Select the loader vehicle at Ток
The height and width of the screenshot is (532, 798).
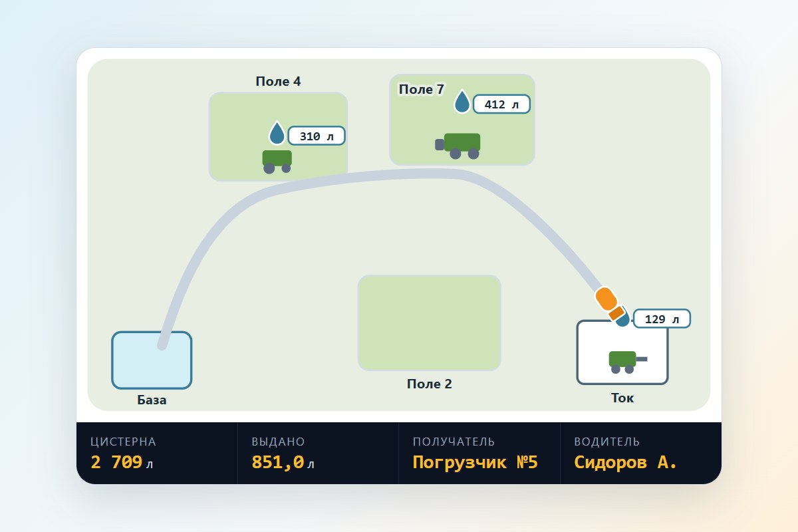(628, 362)
